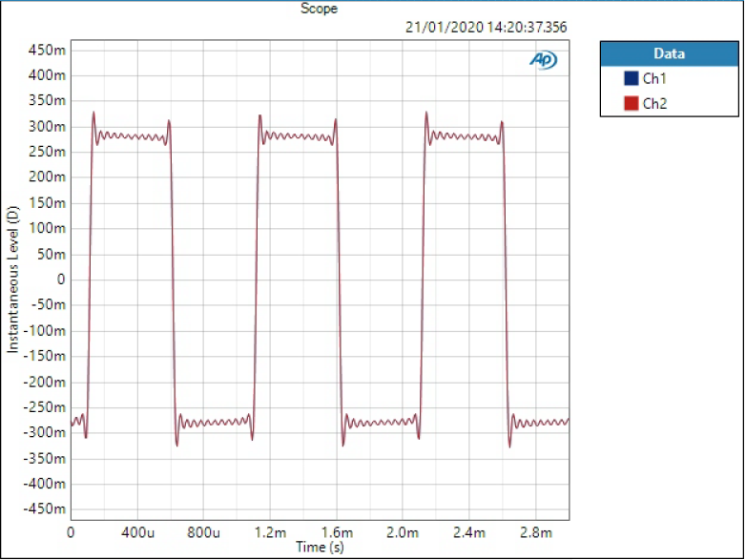Click the 2.8m x-axis value

click(x=536, y=532)
